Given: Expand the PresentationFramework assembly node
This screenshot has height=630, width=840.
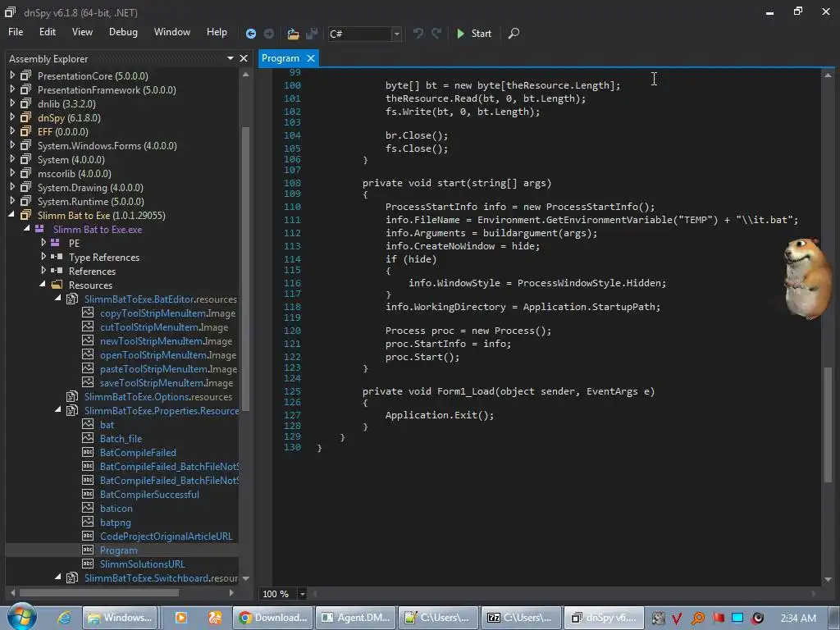Looking at the screenshot, I should pos(12,89).
